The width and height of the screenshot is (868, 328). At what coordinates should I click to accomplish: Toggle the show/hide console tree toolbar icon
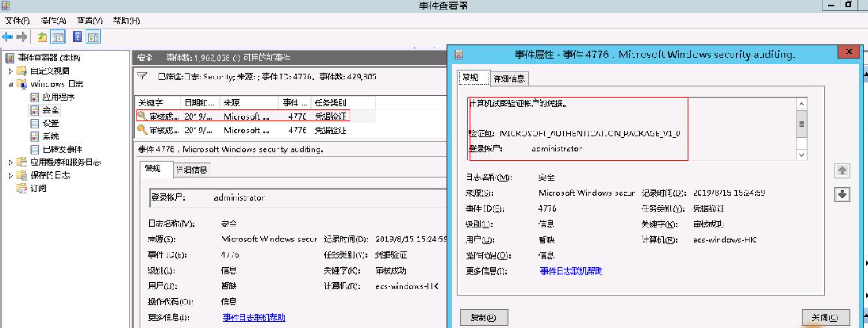58,36
